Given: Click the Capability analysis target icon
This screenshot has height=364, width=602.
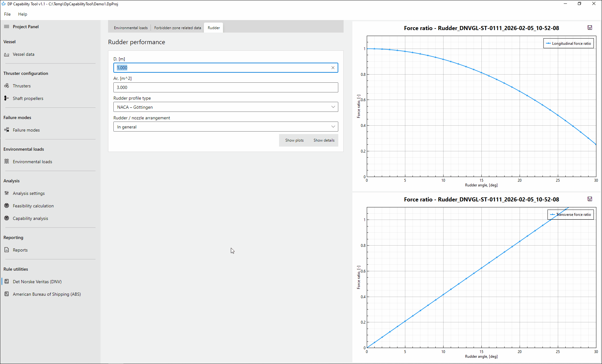Looking at the screenshot, I should [x=7, y=218].
